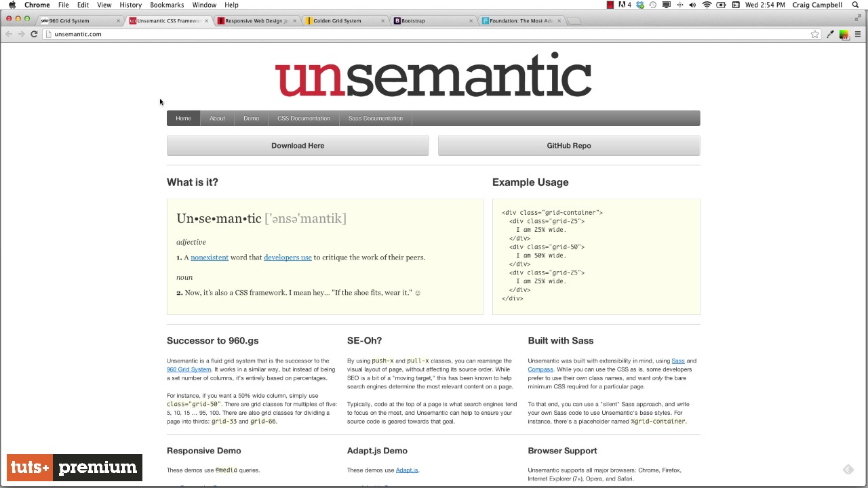Click Home in the site navigation
Screen dimensions: 868x488
click(x=184, y=119)
